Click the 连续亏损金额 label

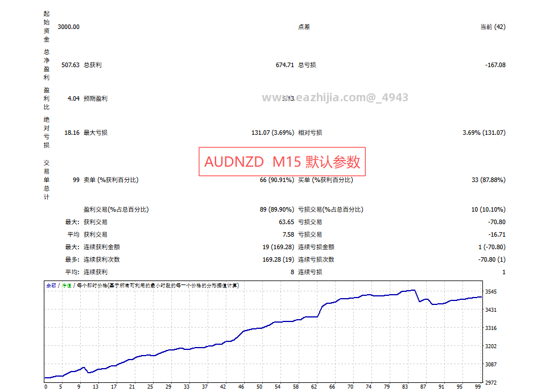pyautogui.click(x=316, y=247)
